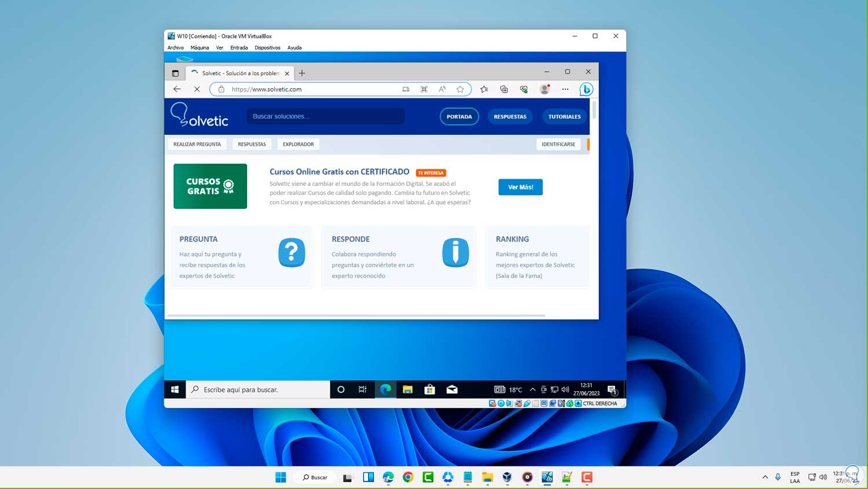Click the host taskbar Buscar search
Viewport: 868px width, 489px height.
click(x=315, y=477)
